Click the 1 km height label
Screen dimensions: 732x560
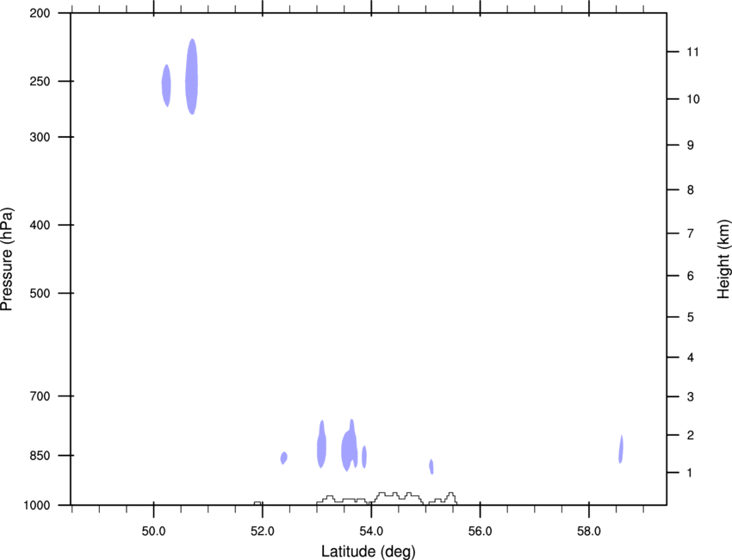690,473
